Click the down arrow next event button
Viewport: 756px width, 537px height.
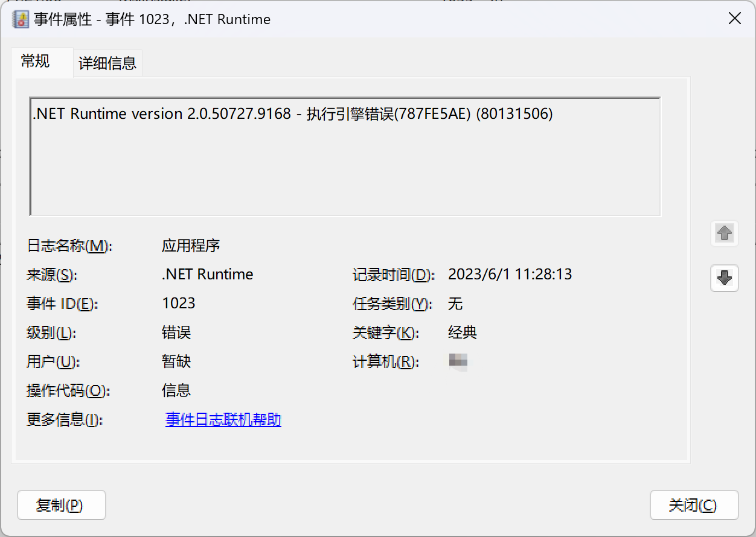(x=725, y=277)
